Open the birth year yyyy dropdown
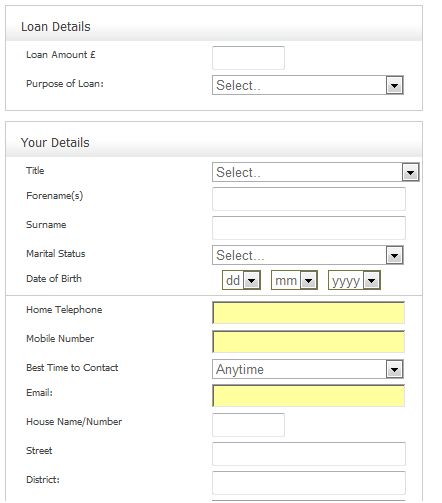Screen dimensions: 442x503 [354, 280]
